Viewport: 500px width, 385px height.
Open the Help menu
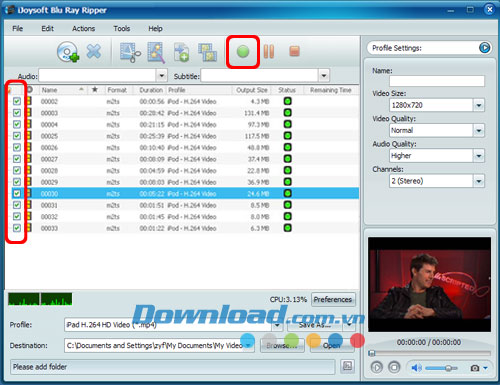[155, 29]
